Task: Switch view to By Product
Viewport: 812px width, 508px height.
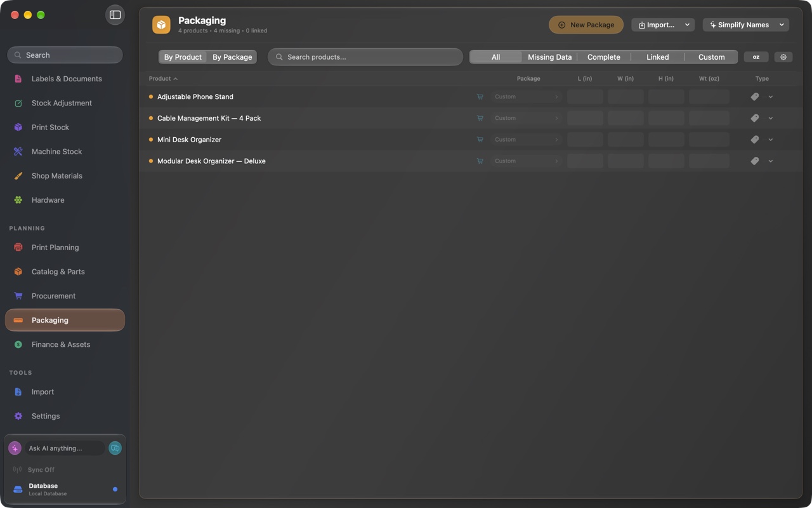Action: (x=183, y=57)
